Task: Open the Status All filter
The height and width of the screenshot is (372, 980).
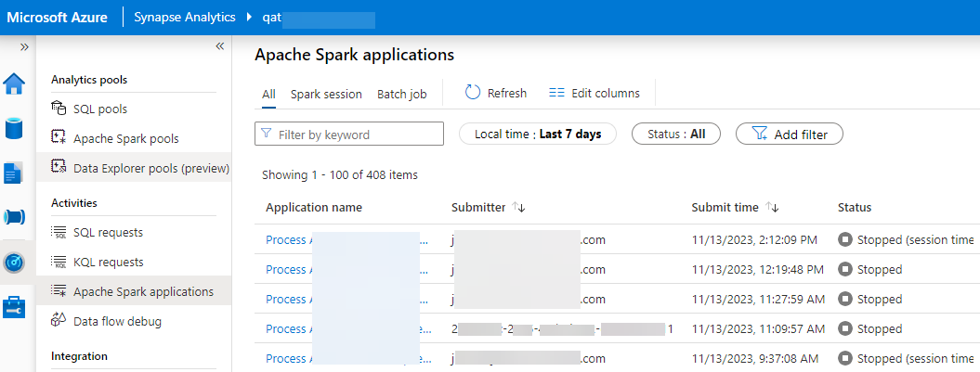Action: 676,135
